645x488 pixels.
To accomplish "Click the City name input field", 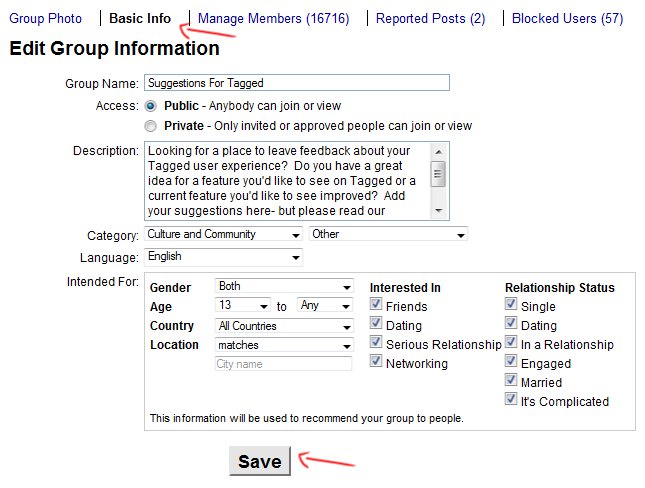I will (283, 364).
